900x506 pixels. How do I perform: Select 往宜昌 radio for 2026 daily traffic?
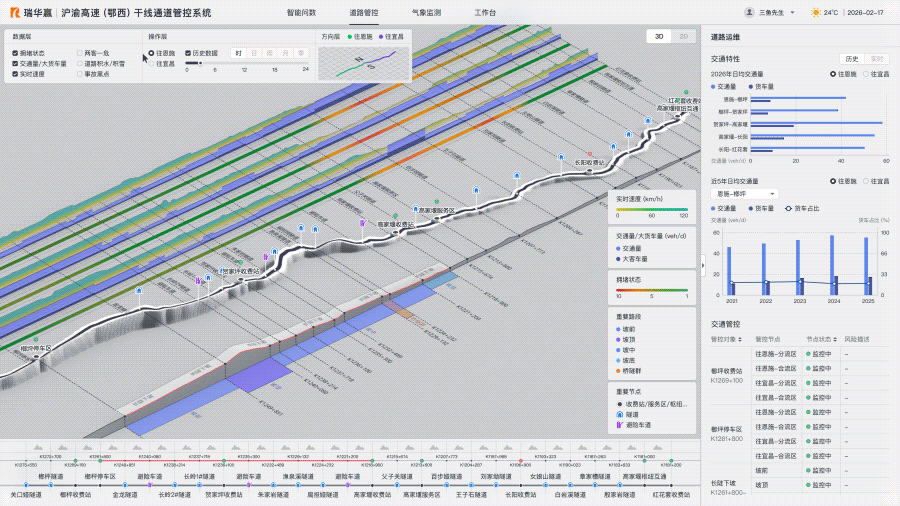[866, 74]
